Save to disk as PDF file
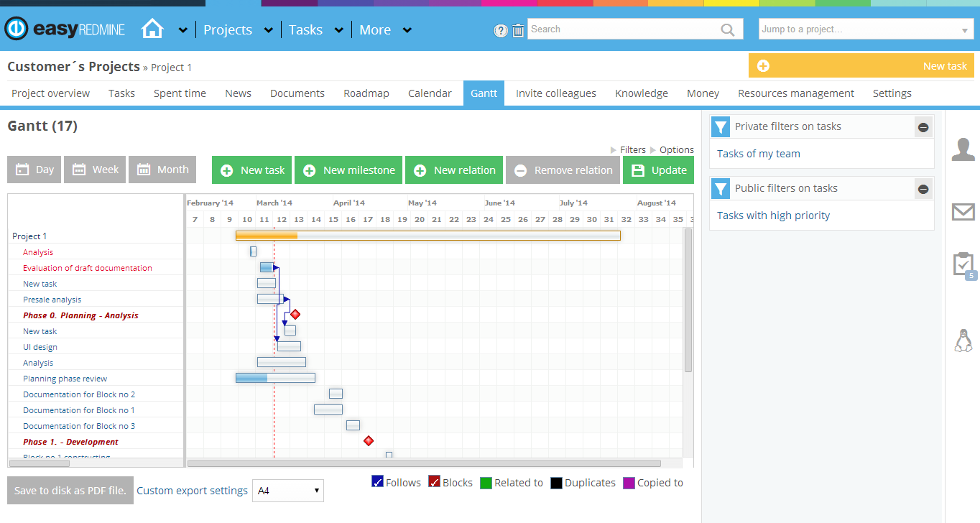980x523 pixels. pos(70,491)
